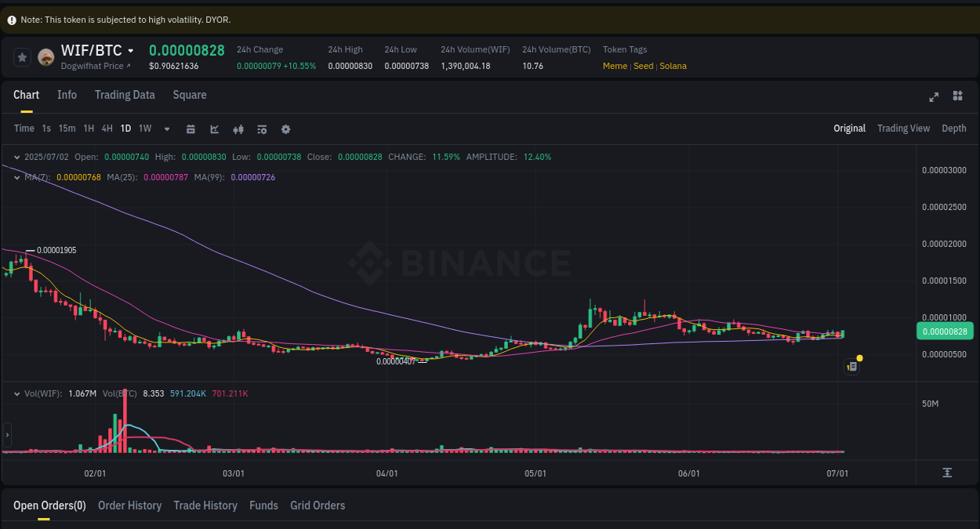Click the line chart drawing icon on toolbar
This screenshot has height=529, width=980.
pos(214,129)
